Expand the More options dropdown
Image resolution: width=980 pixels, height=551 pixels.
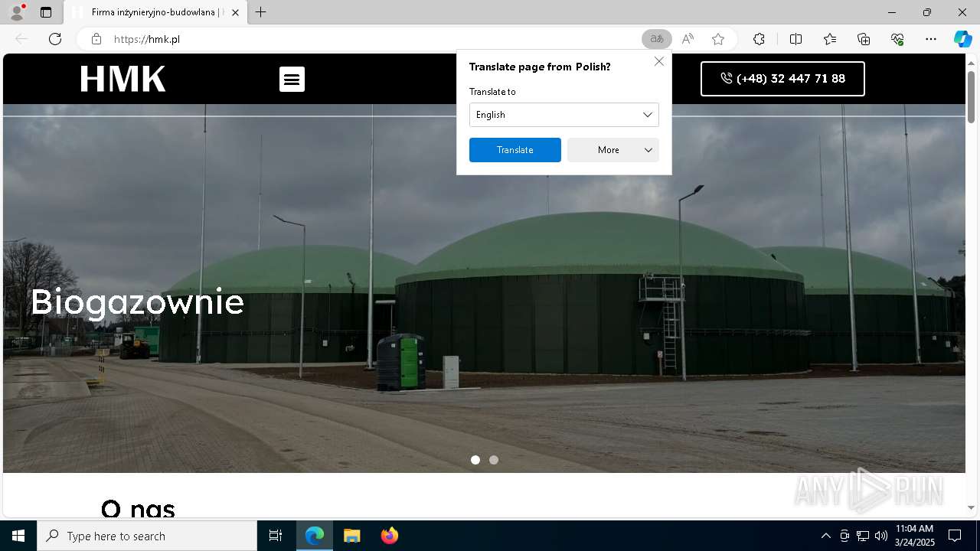coord(613,150)
